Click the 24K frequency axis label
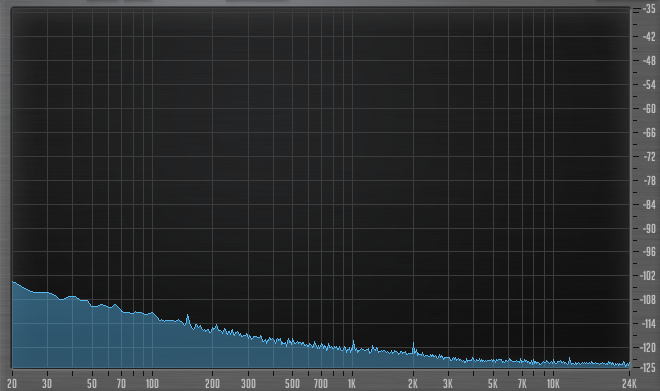Viewport: 660px width, 391px height. click(629, 383)
